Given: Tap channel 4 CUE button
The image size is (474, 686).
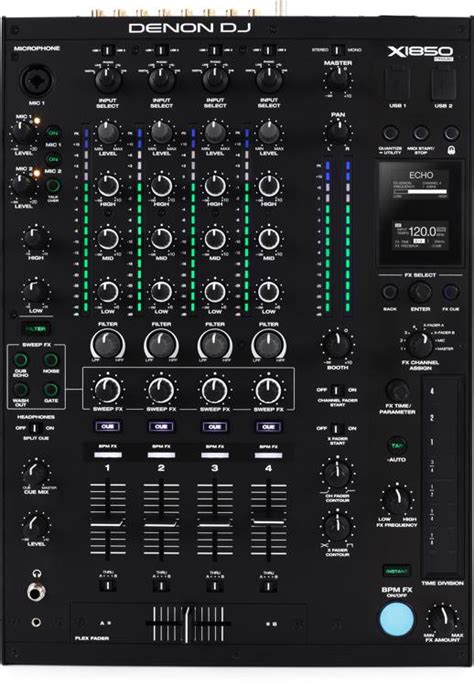Looking at the screenshot, I should [x=269, y=427].
